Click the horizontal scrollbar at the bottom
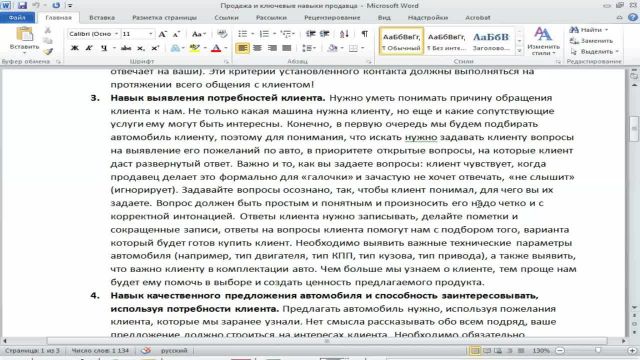 [327, 340]
